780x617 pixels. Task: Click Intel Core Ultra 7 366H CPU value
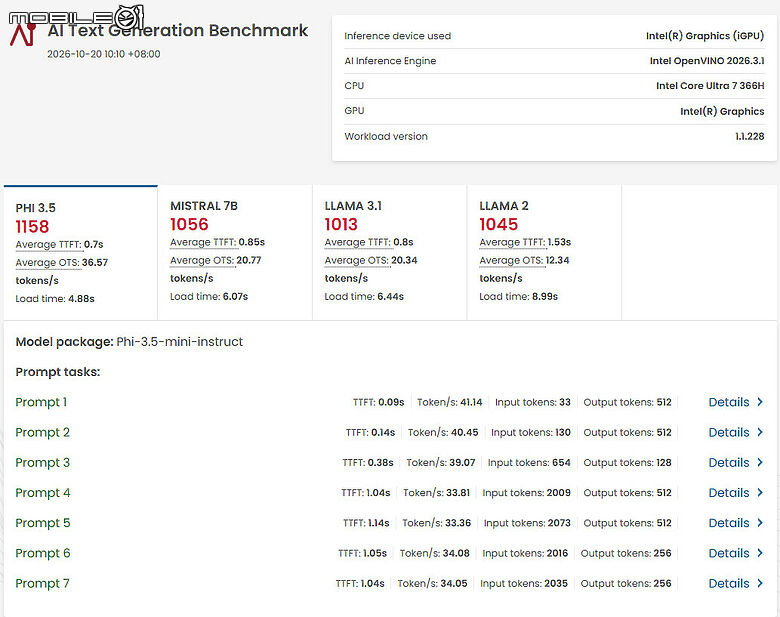click(x=710, y=86)
